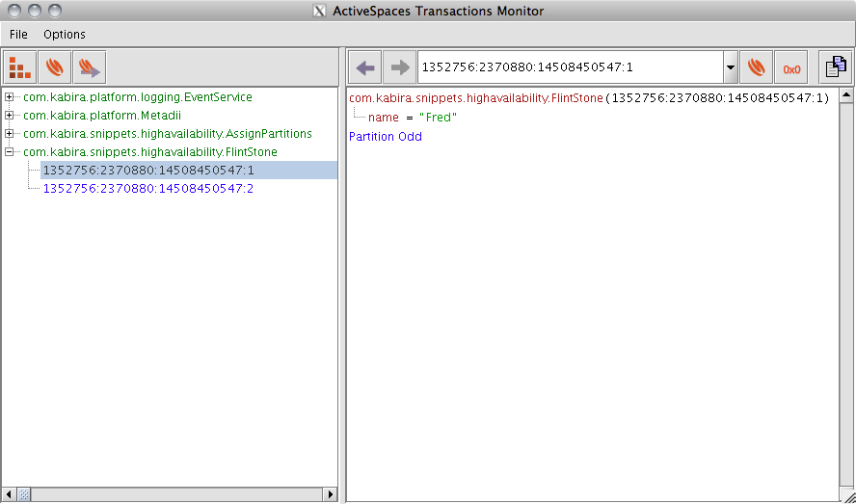Click the orange swirl icon beside the address combo box

click(757, 68)
